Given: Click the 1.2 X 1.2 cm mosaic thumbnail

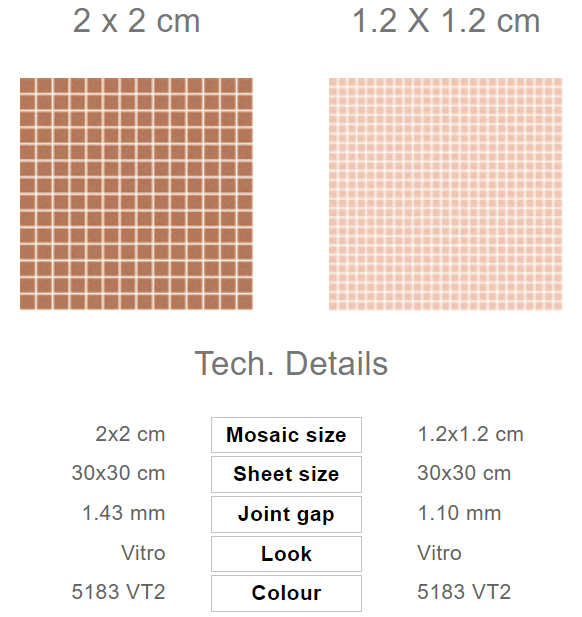Looking at the screenshot, I should tap(445, 194).
